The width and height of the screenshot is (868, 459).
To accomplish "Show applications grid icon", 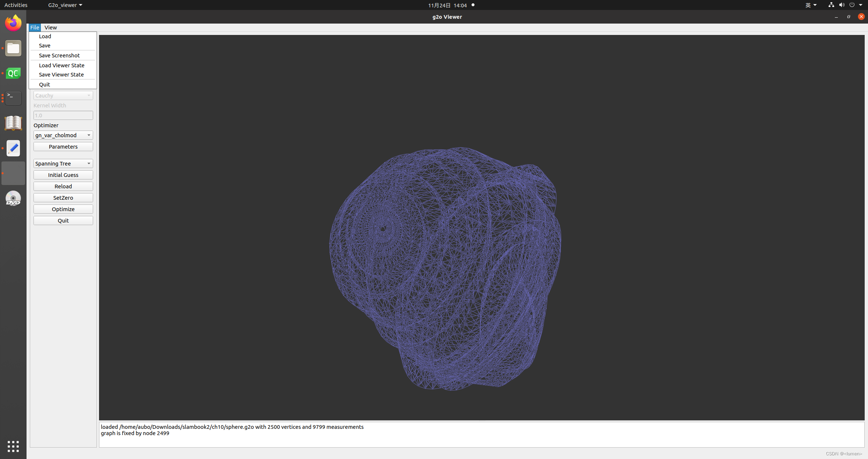I will click(13, 446).
